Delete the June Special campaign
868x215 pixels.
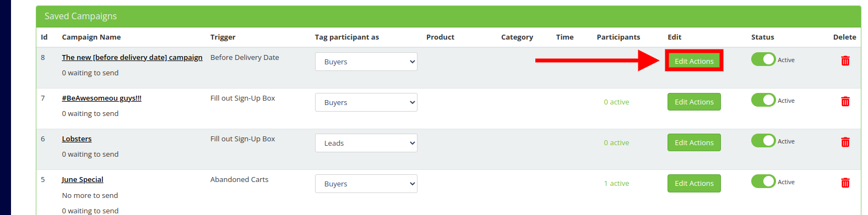(x=845, y=183)
